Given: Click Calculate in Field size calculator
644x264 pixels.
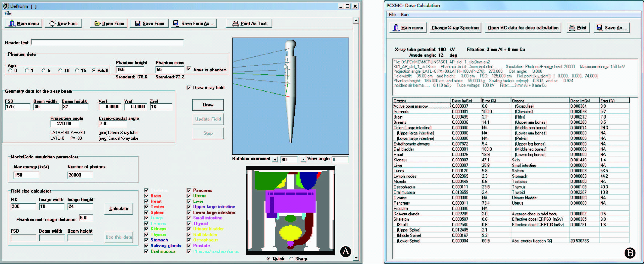Looking at the screenshot, I should click(119, 208).
